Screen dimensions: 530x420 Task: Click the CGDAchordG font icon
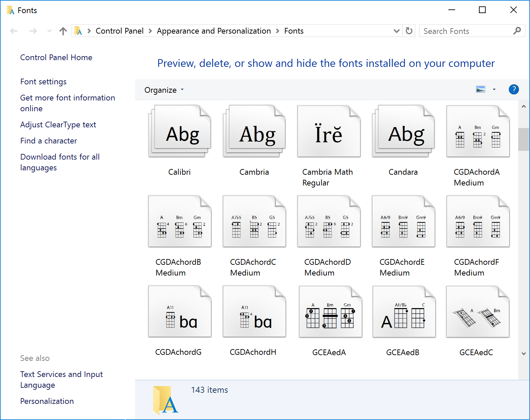coord(180,312)
